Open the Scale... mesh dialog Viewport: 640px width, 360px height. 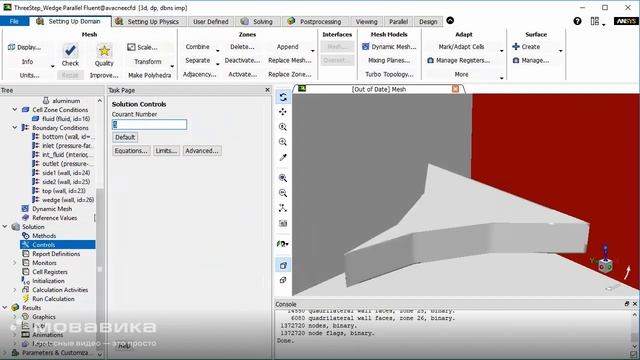click(142, 47)
